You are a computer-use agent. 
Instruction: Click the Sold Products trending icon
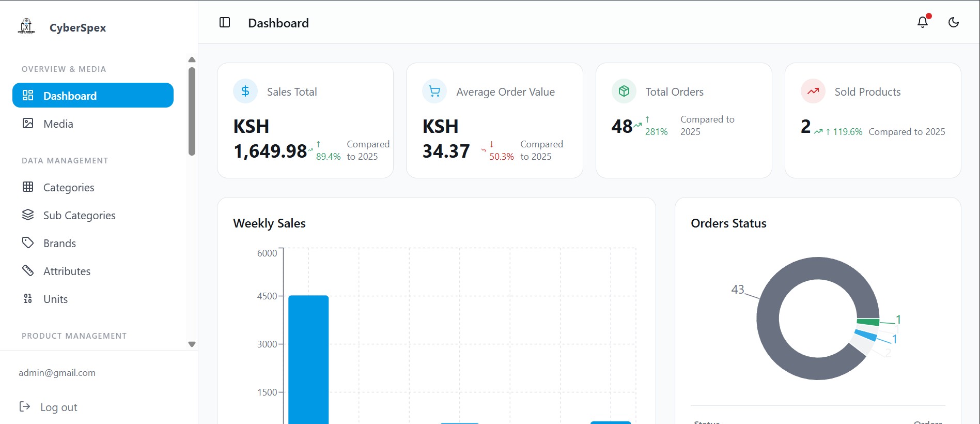[813, 91]
